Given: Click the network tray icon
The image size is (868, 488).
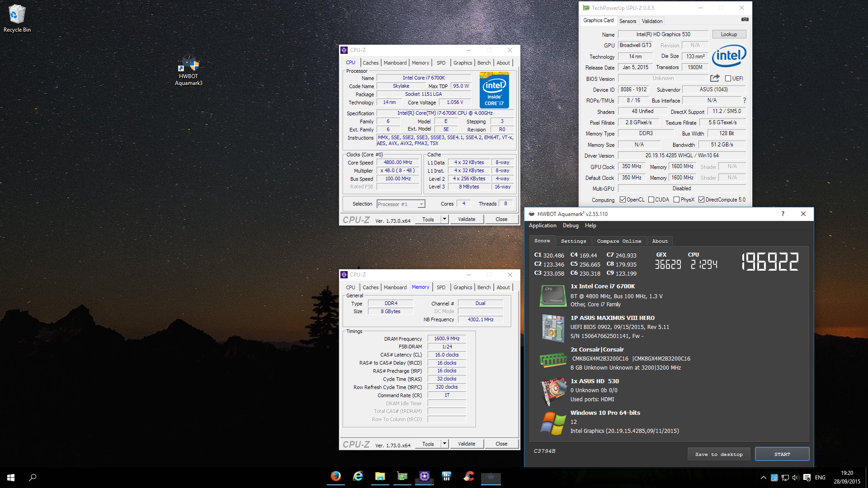Looking at the screenshot, I should point(785,478).
